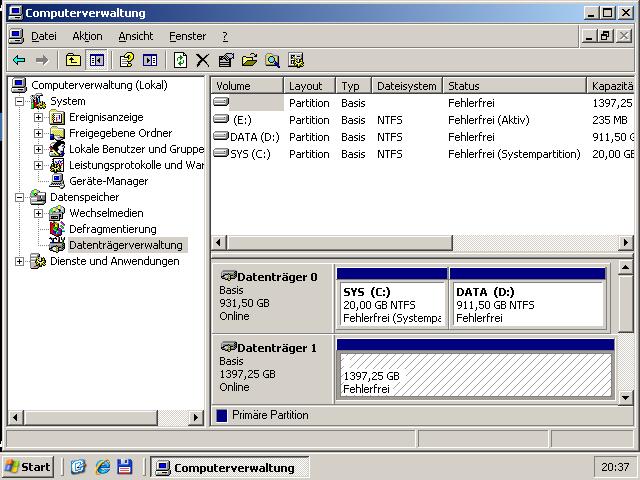Click volume list horizontal scrollbar thumb

coord(340,243)
